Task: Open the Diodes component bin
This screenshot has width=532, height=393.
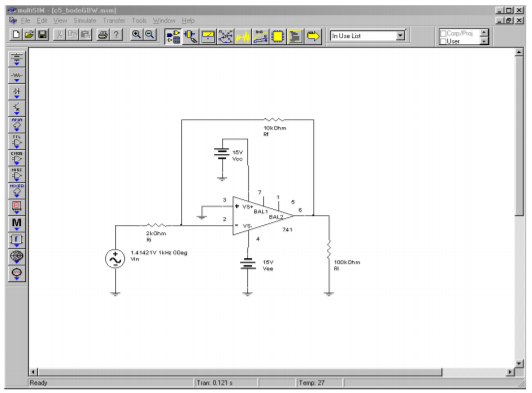Action: pos(17,92)
